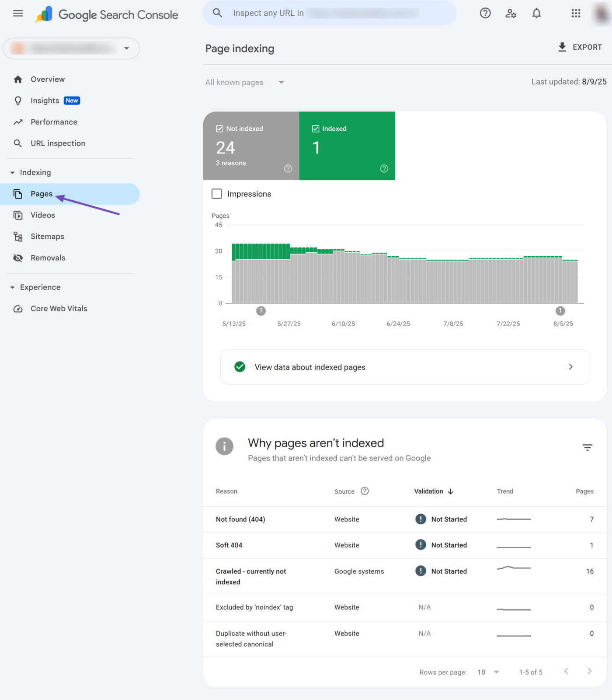
Task: Click the Inspect any URL search field
Action: (329, 13)
